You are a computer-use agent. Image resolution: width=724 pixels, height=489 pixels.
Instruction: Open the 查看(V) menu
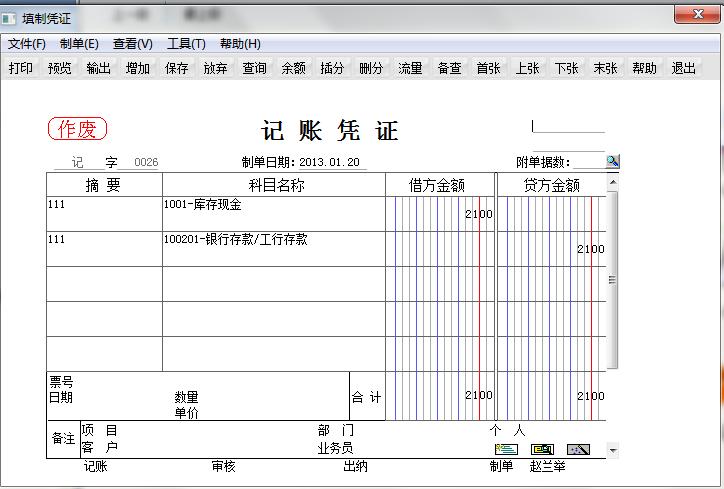133,44
